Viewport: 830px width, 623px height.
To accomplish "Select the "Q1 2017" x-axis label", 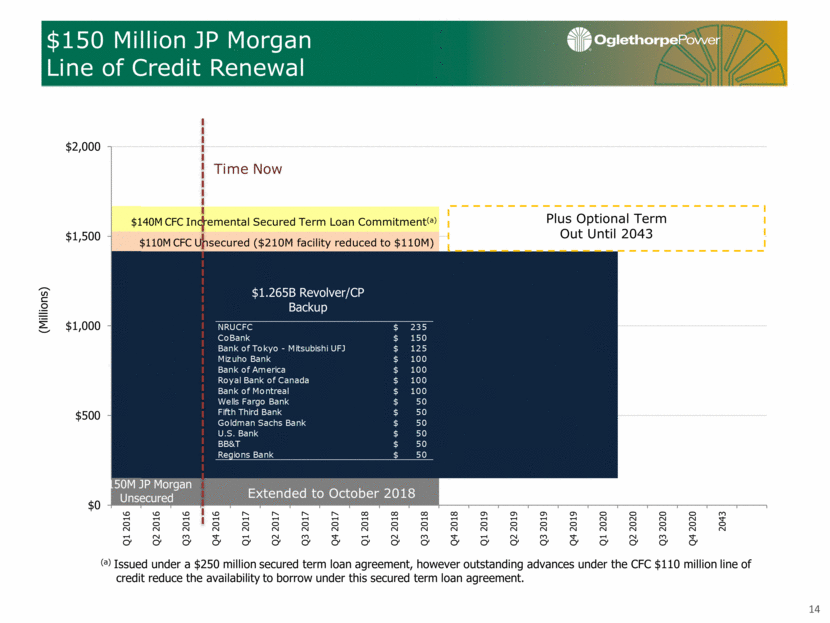I will (x=246, y=528).
